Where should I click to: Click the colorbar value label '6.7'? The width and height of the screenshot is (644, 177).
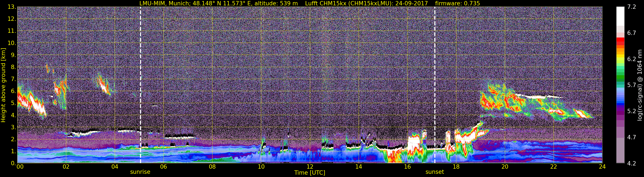(x=632, y=33)
